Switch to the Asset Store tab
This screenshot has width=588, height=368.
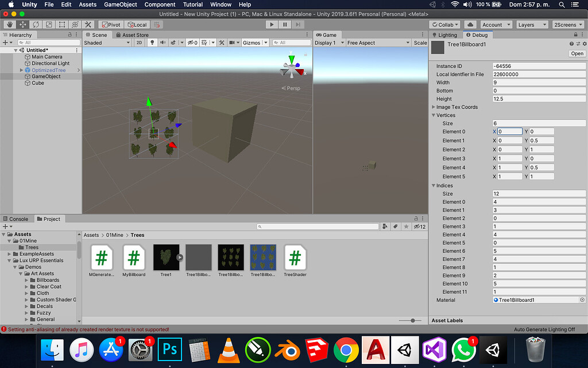132,34
